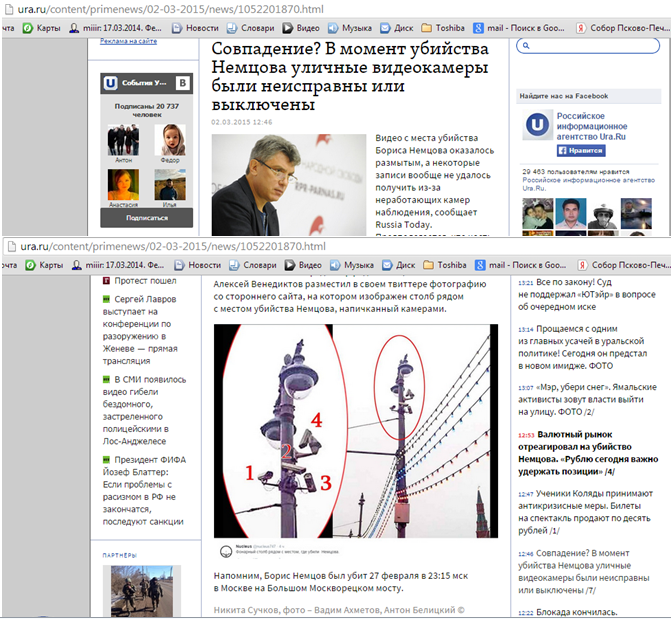
Task: Open Словари bookmark in lower browser window
Action: click(x=252, y=265)
